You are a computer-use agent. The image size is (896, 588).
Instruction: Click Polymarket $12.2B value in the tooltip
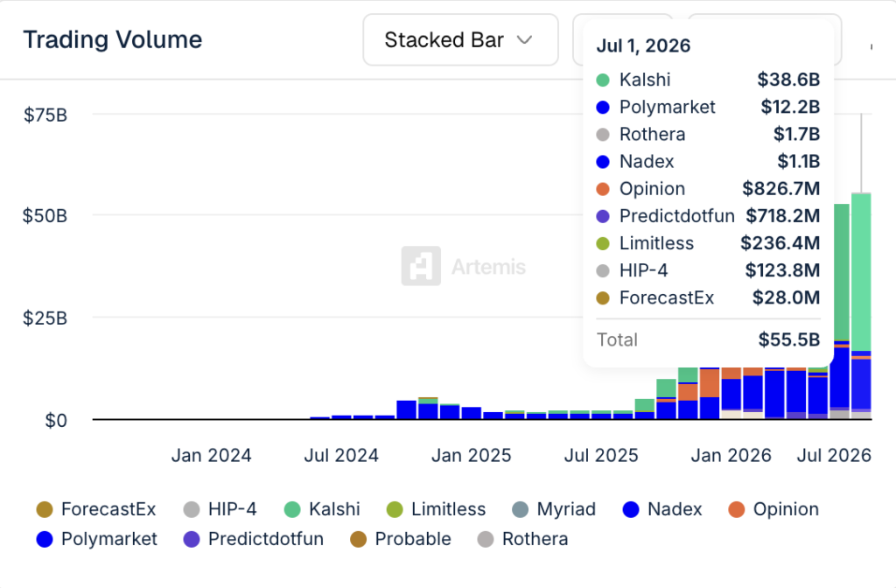point(790,107)
